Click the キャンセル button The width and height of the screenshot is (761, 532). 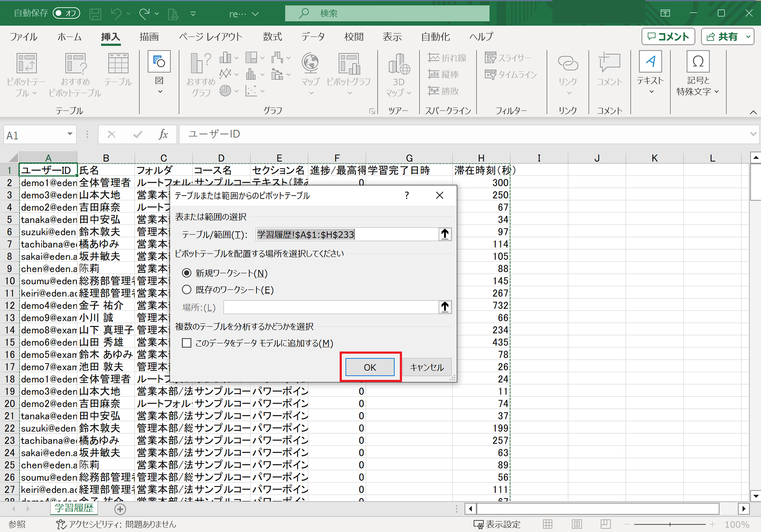(427, 367)
